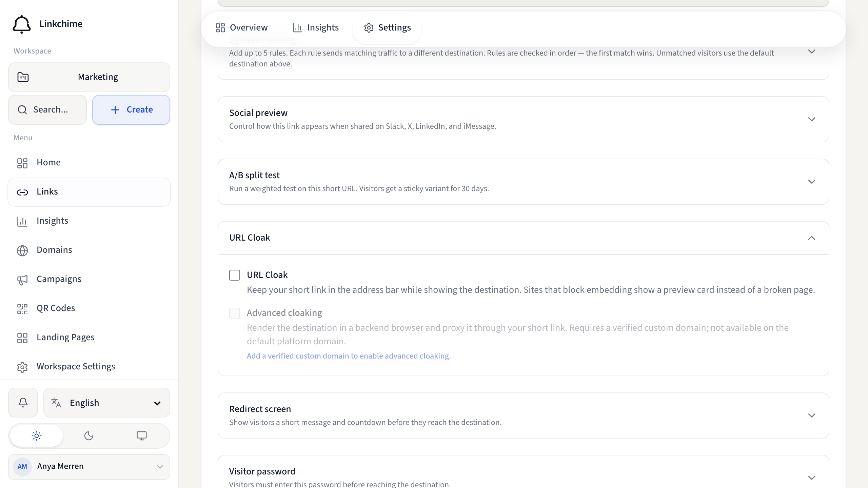This screenshot has height=488, width=868.
Task: Click the language translate icon
Action: (x=56, y=403)
